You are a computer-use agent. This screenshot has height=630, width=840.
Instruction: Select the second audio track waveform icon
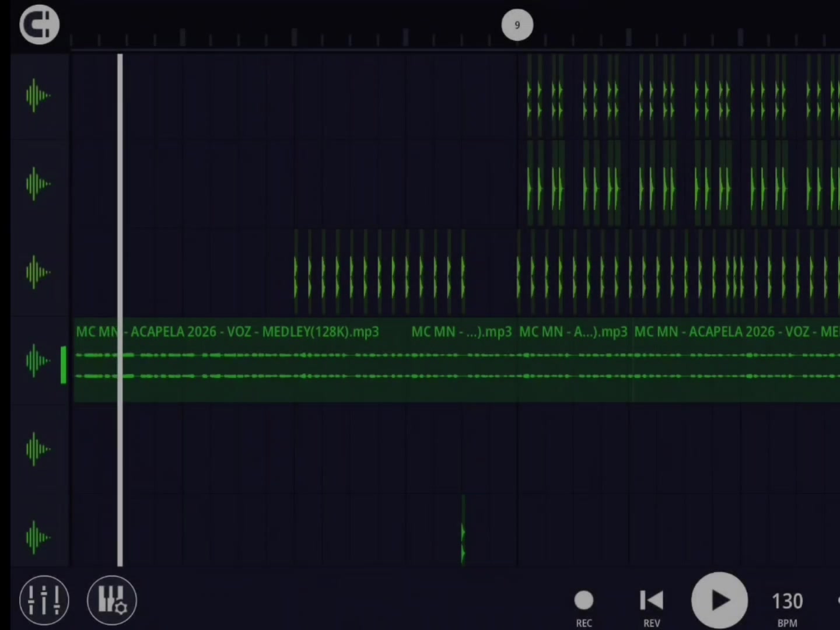(x=38, y=184)
